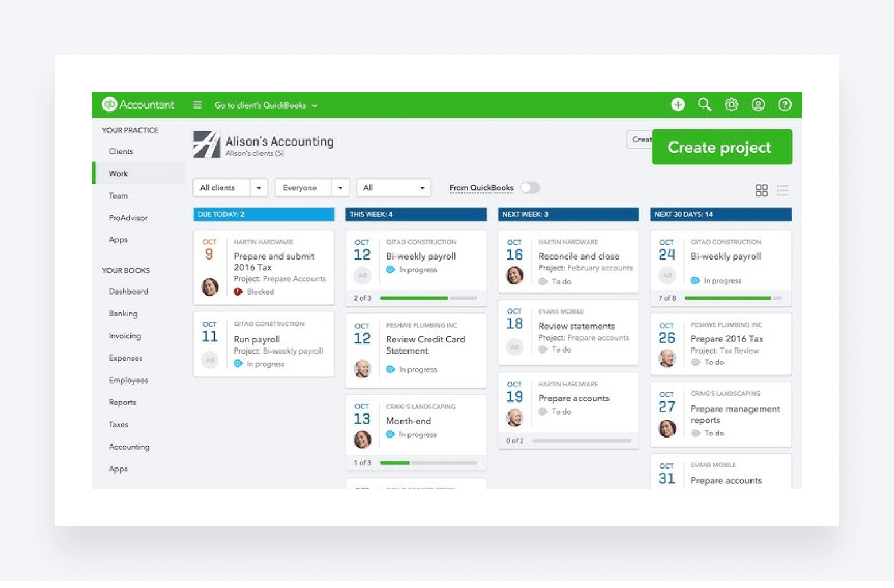
Task: Open Dashboard under Your Books
Action: 128,292
